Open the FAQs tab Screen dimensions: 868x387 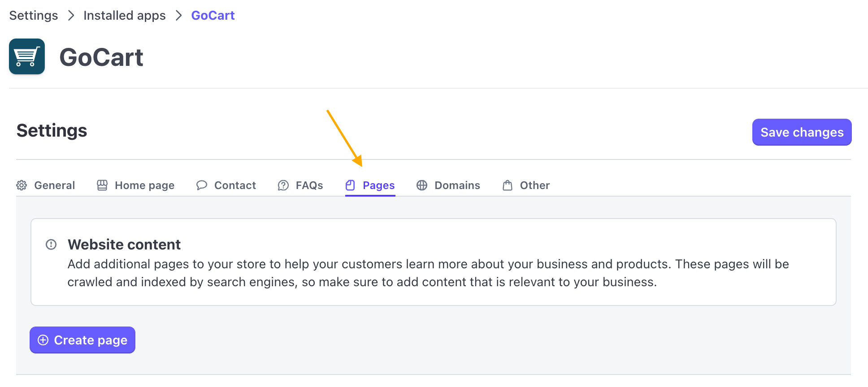click(x=309, y=185)
